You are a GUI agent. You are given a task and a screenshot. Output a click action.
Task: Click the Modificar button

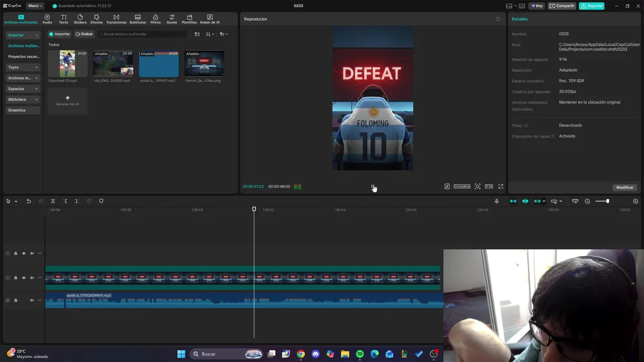point(624,188)
